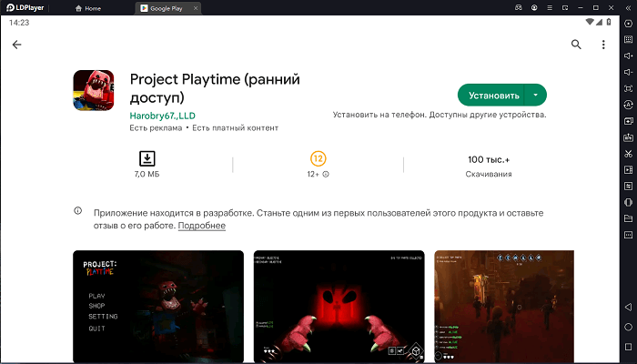Open developer Harobry67.,LLD page
Viewport: 637px width, 364px height.
163,116
